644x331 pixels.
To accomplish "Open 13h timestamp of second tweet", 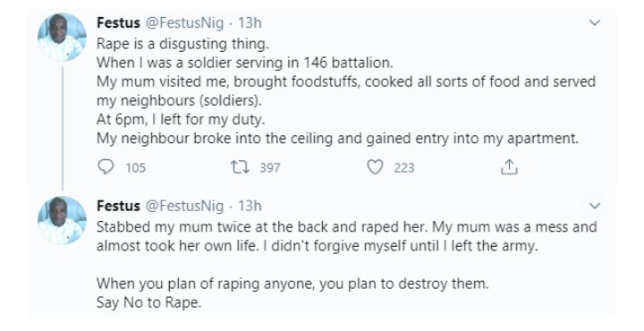I will [x=250, y=206].
